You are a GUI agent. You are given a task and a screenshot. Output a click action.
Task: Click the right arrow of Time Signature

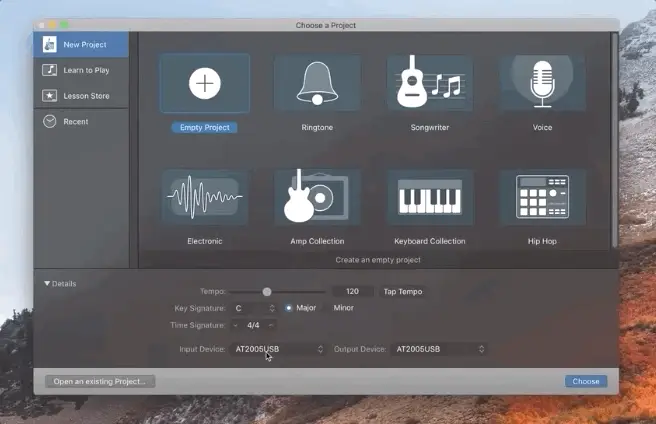coord(271,325)
